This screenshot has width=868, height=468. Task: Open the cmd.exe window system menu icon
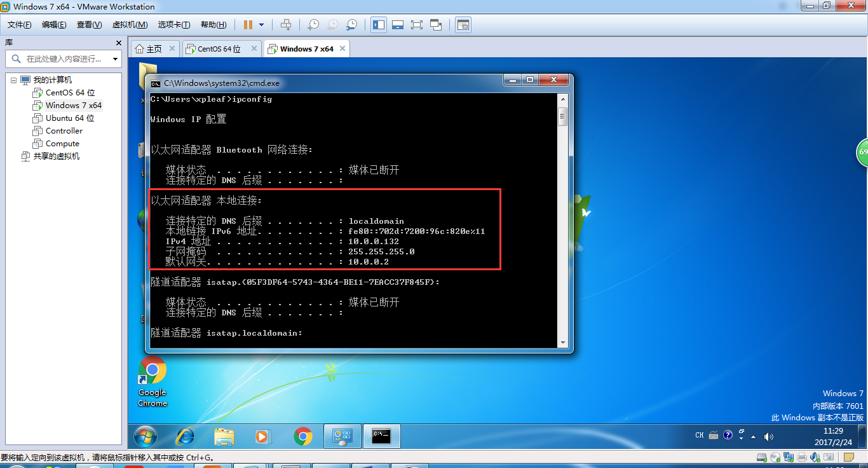click(x=156, y=83)
